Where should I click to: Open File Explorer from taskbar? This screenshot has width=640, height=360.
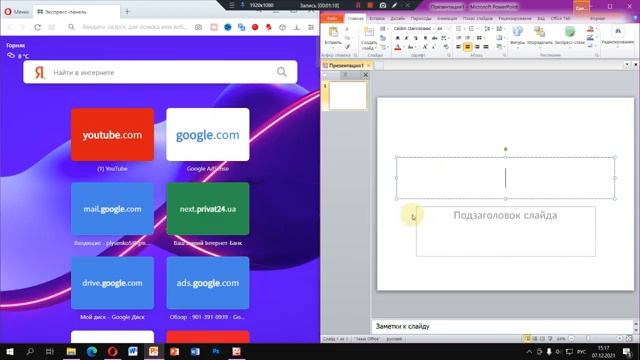pos(71,351)
